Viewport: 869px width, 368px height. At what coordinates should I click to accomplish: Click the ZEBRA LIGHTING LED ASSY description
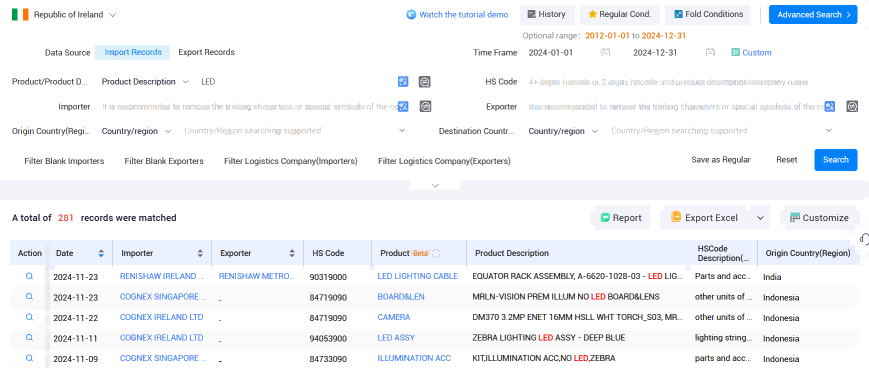(548, 338)
